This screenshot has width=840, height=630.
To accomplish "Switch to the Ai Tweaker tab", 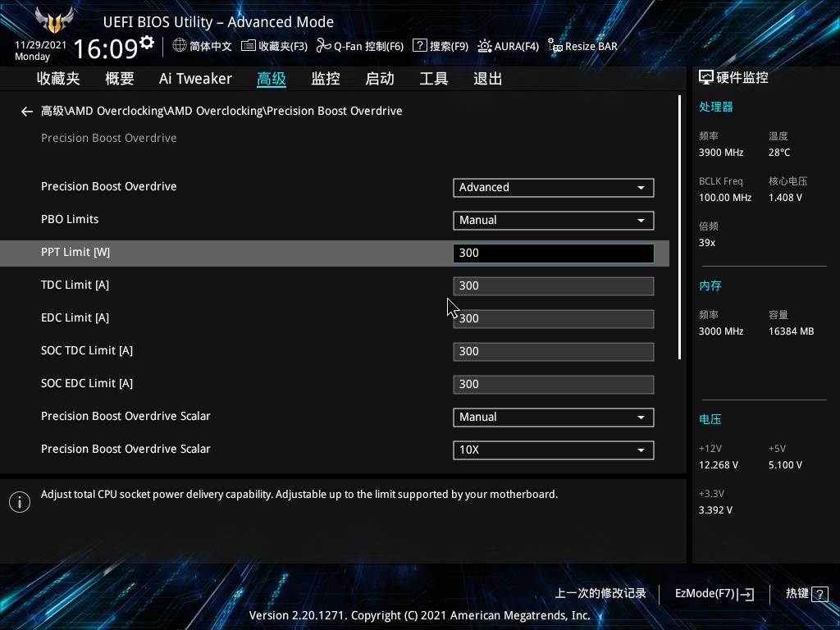I will click(195, 79).
